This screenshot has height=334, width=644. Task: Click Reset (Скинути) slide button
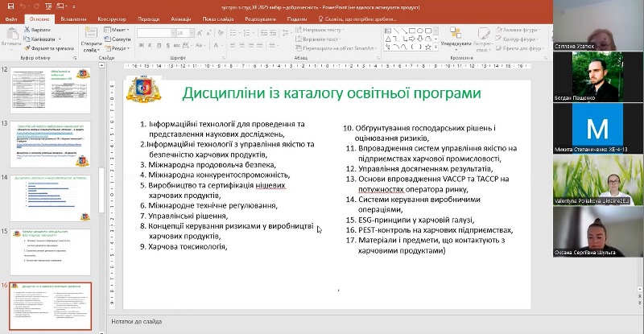(119, 39)
